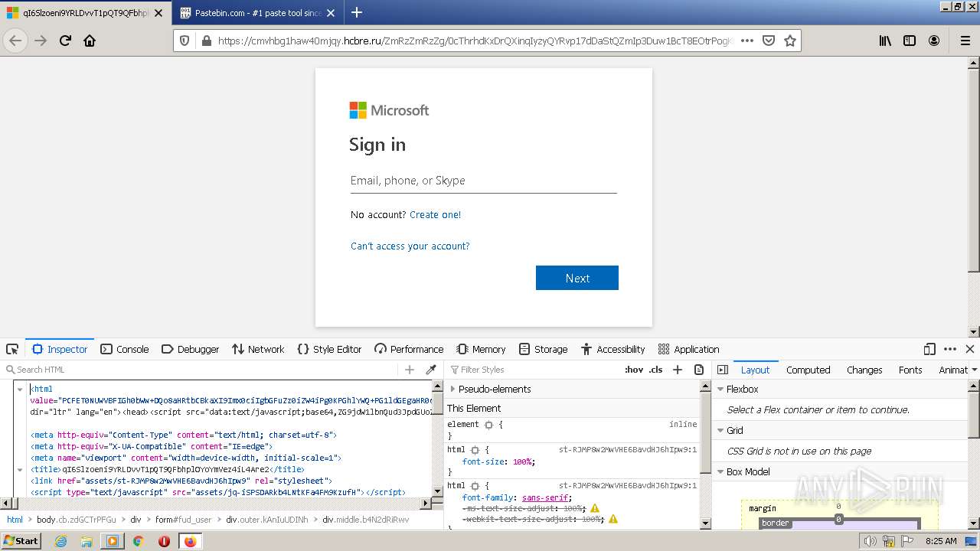This screenshot has height=551, width=980.
Task: Bookmark this page with the star
Action: [x=790, y=41]
